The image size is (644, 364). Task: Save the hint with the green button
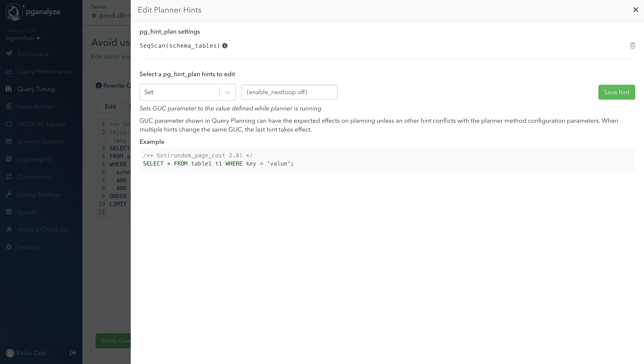click(617, 92)
